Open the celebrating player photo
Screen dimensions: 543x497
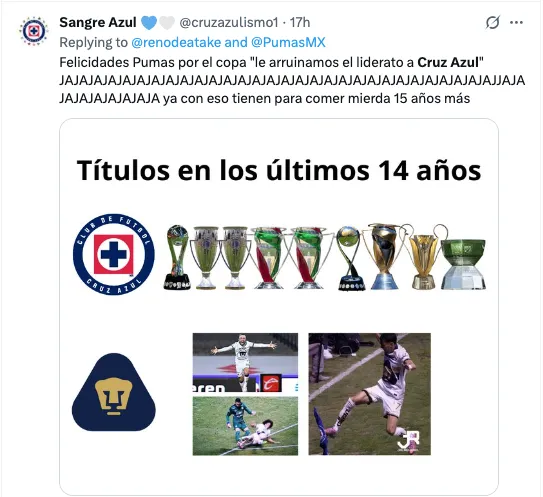coord(245,362)
